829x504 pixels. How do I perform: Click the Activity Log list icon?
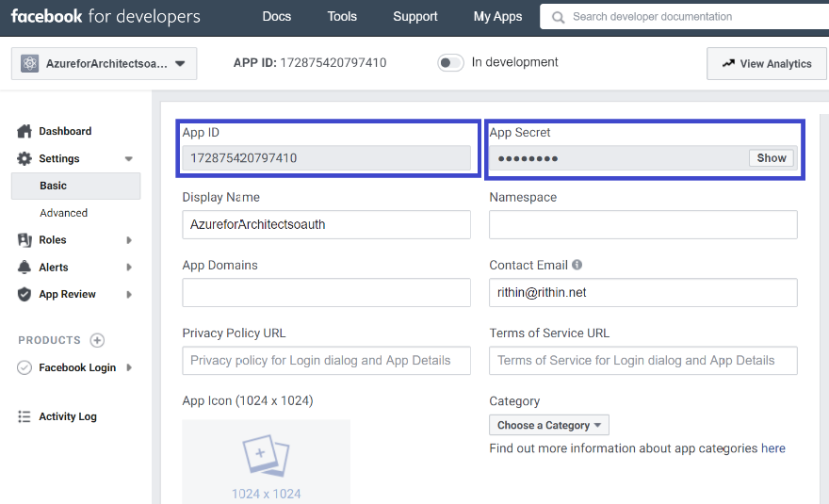point(24,417)
